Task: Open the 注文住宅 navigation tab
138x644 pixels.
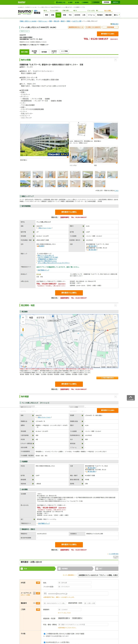Action: (77, 15)
